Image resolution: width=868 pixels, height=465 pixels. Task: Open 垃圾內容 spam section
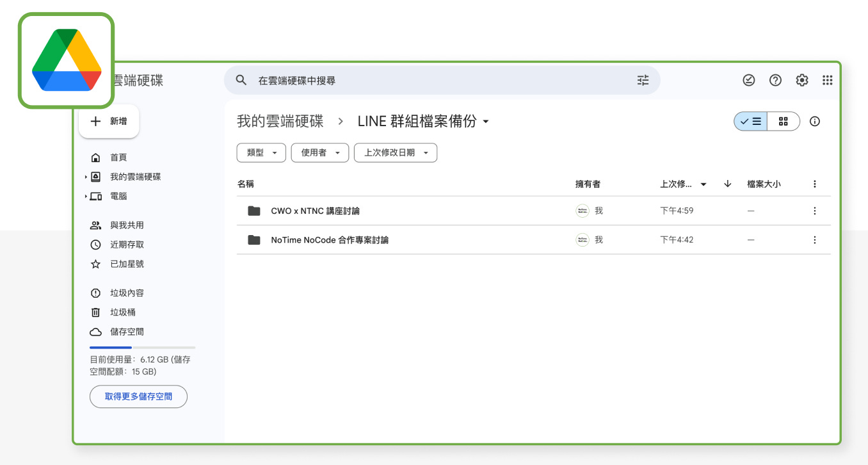127,293
